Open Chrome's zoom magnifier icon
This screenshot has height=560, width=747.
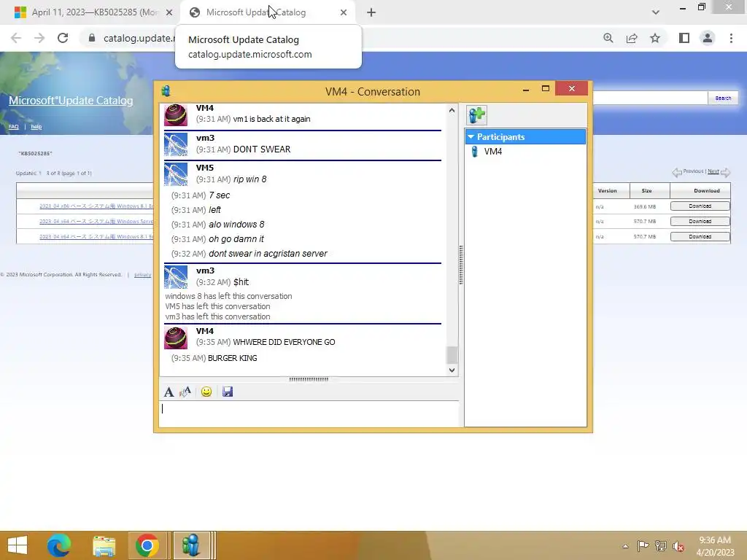[x=608, y=38]
